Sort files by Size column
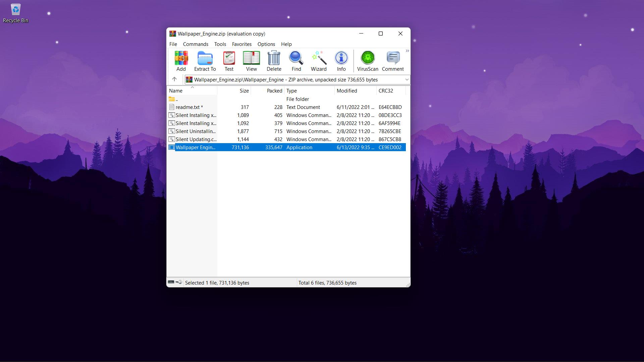This screenshot has width=644, height=362. 244,91
